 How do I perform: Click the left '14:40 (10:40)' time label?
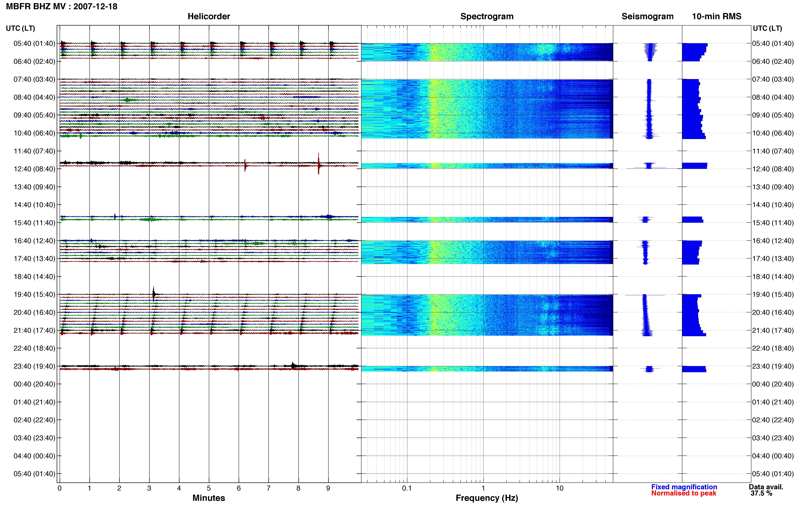(x=34, y=205)
